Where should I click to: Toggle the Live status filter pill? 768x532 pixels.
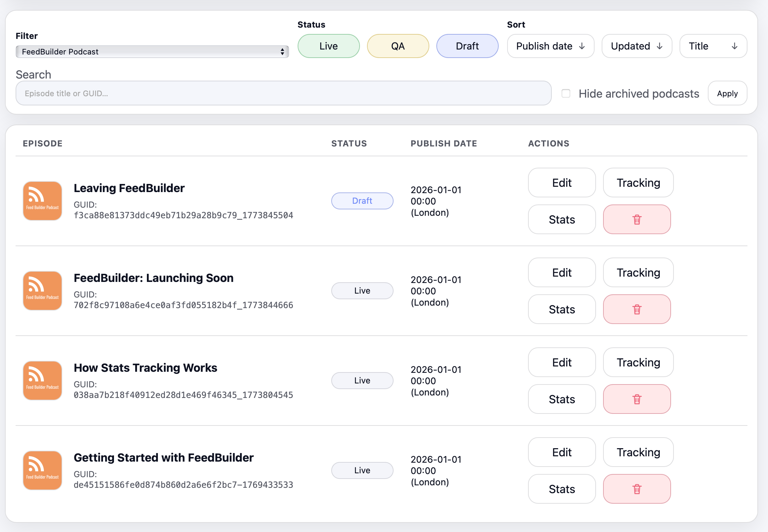click(x=328, y=46)
